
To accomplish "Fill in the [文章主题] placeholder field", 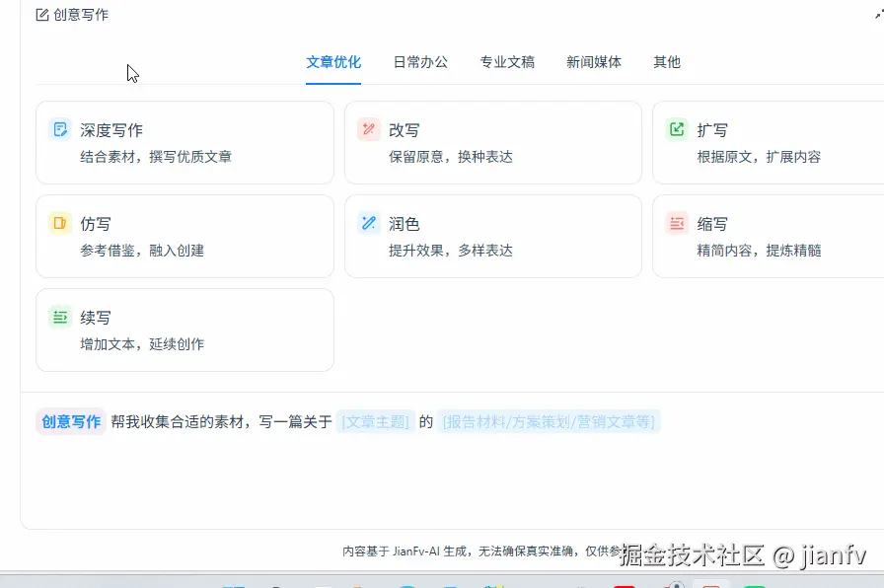I will click(x=375, y=420).
